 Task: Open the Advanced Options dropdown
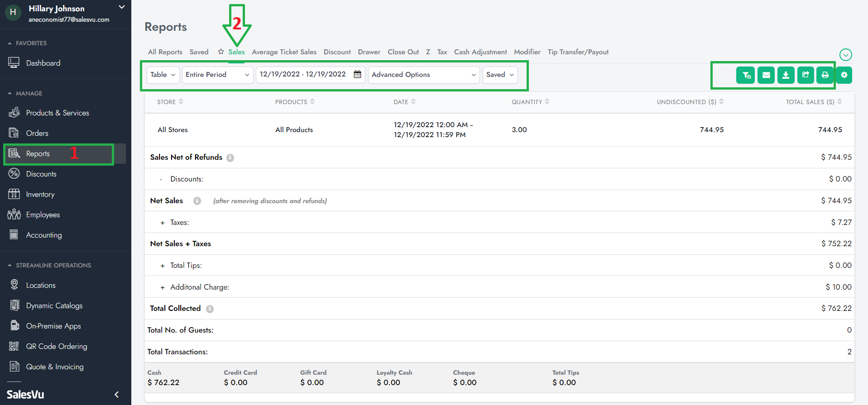point(423,75)
